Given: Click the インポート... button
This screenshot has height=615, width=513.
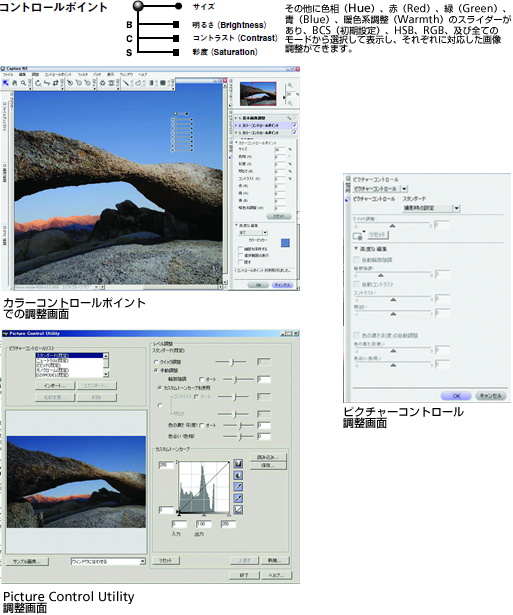Looking at the screenshot, I should click(x=55, y=386).
